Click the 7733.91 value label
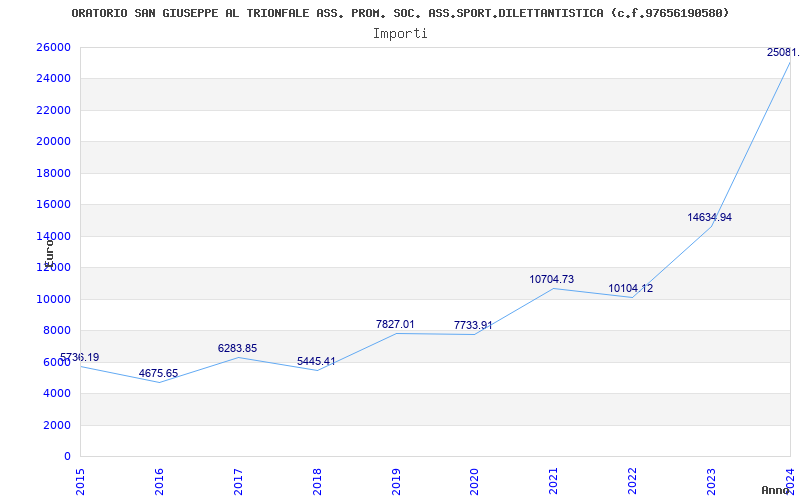 pos(473,325)
